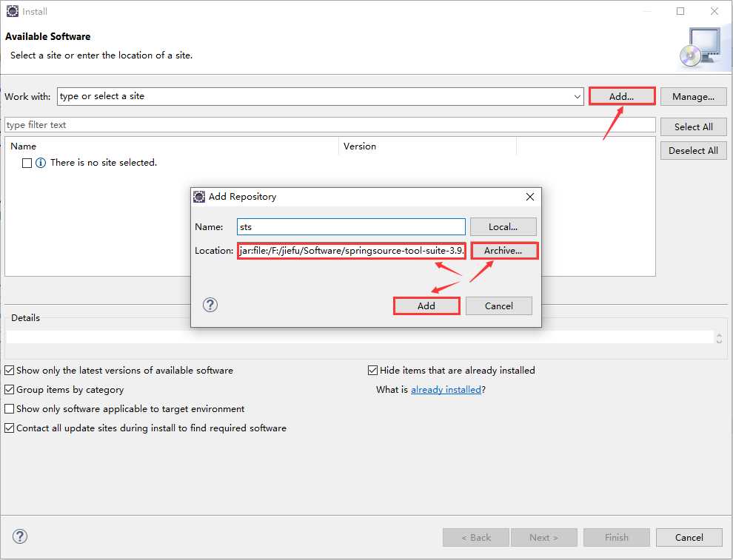Image resolution: width=733 pixels, height=560 pixels.
Task: Click the Eclipse icon in Add Repository title bar
Action: [x=199, y=197]
